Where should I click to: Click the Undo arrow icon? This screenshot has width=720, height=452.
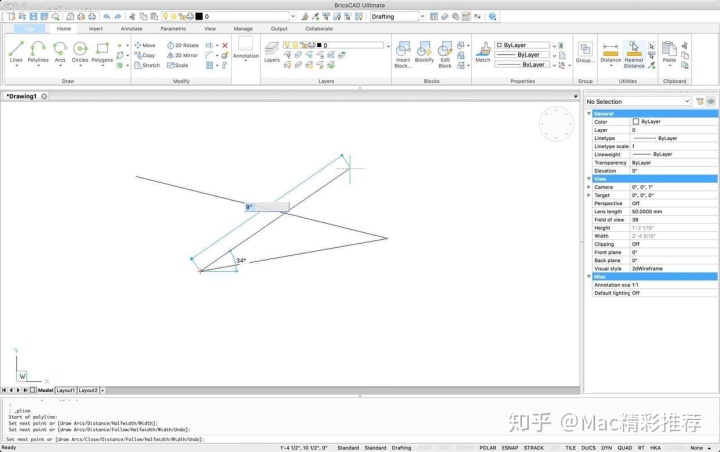(x=107, y=17)
